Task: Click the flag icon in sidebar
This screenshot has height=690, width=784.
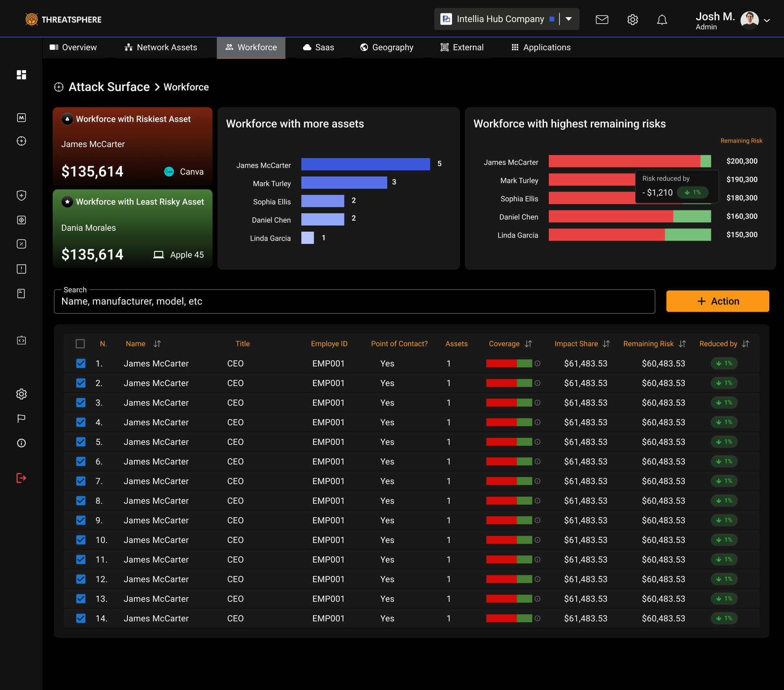Action: click(21, 418)
